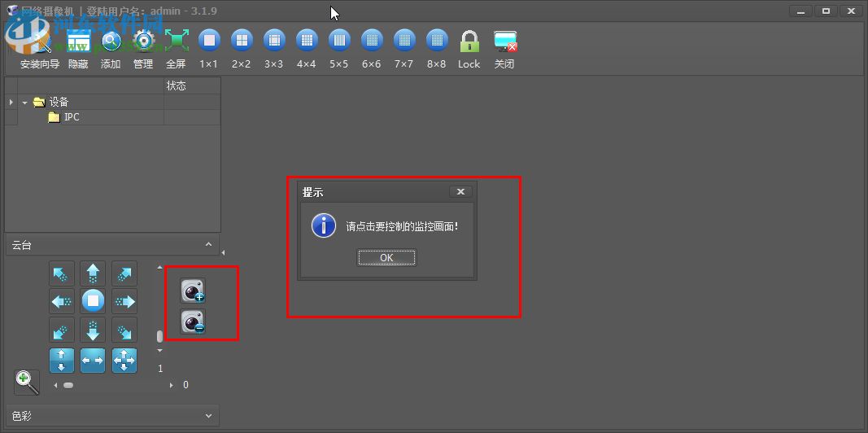Click the Lock padlock icon
The width and height of the screenshot is (868, 433).
(469, 42)
